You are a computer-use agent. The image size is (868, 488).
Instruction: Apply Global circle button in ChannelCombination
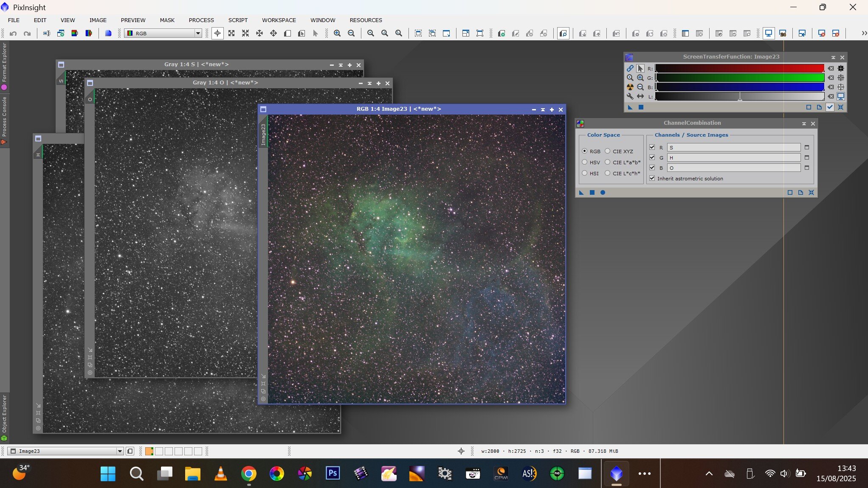tap(603, 193)
